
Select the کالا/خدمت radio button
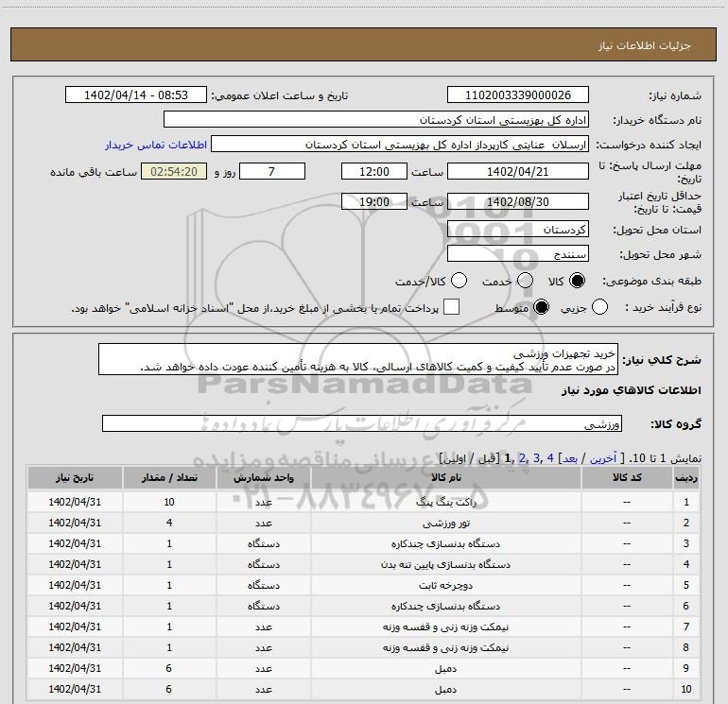(459, 281)
